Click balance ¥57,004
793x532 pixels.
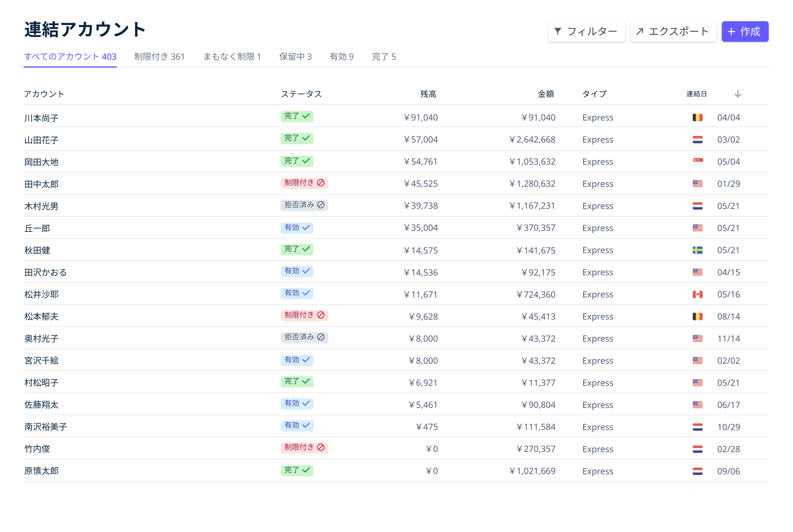421,140
